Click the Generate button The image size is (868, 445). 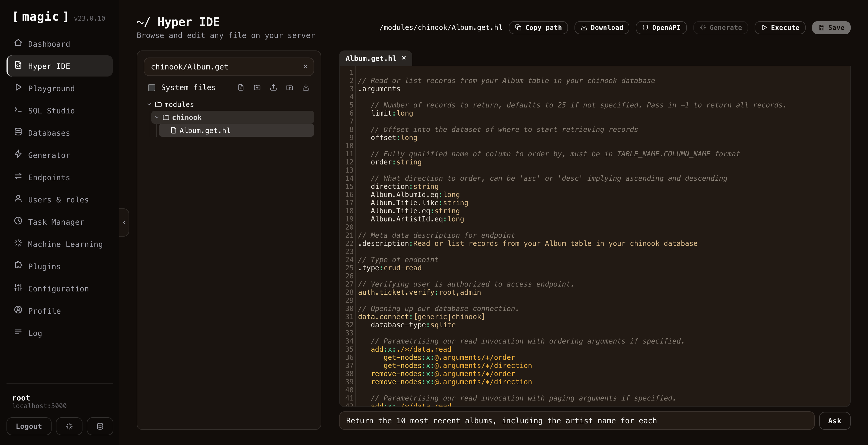coord(721,28)
